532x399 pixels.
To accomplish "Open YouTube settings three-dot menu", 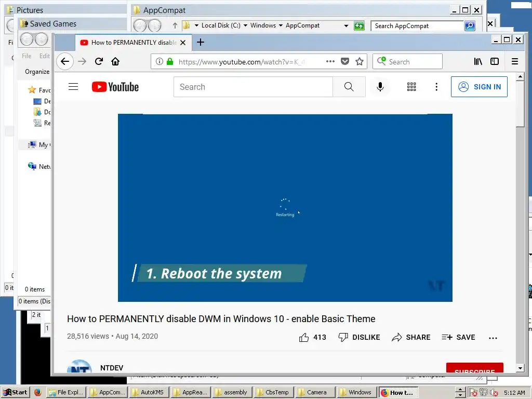I will [436, 87].
